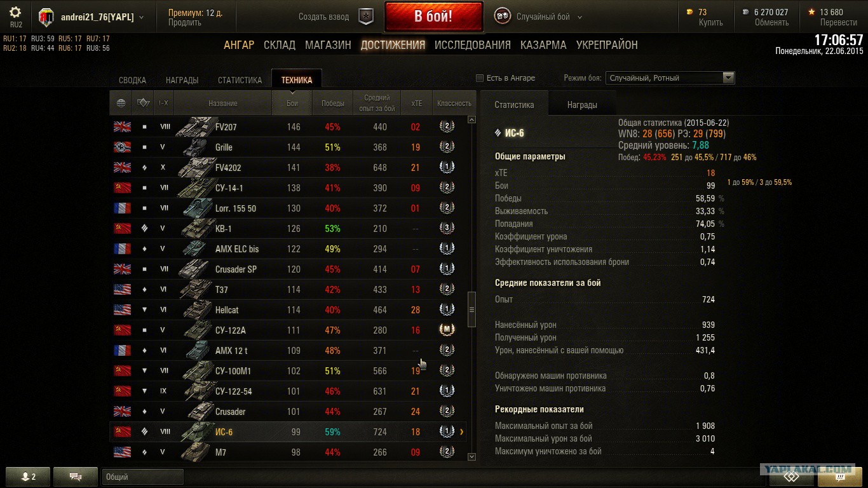Image resolution: width=868 pixels, height=488 pixels.
Task: Open the chat channels icon at bottom
Action: (76, 476)
